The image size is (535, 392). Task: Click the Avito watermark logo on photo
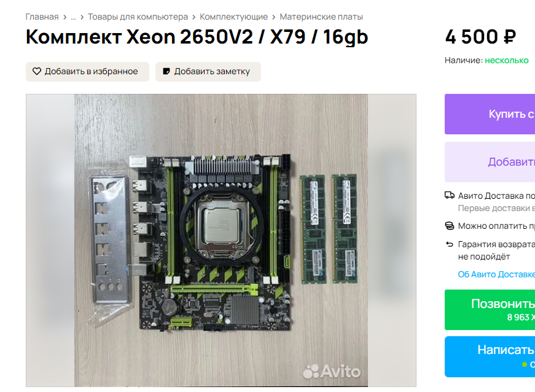point(332,371)
